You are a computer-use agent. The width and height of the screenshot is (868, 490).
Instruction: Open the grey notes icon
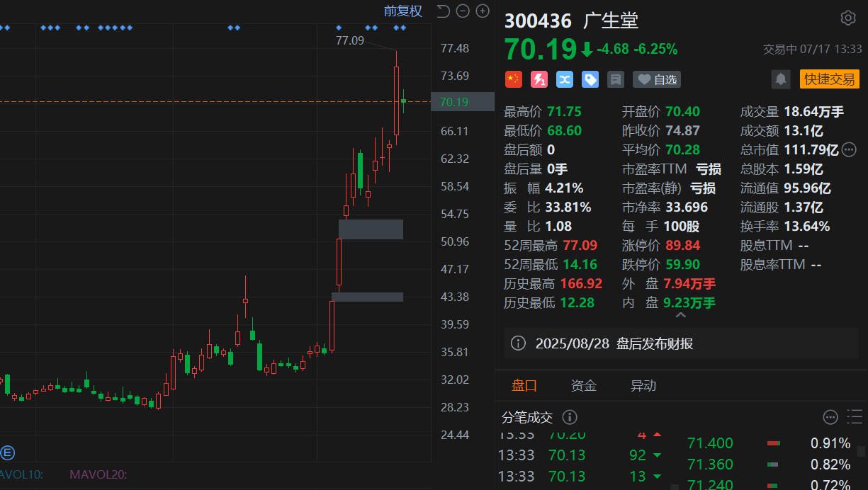616,79
